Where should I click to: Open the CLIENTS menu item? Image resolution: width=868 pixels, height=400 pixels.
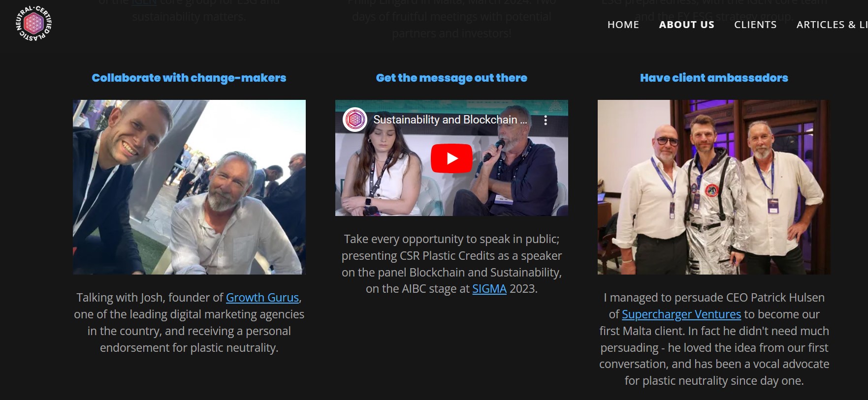[755, 25]
